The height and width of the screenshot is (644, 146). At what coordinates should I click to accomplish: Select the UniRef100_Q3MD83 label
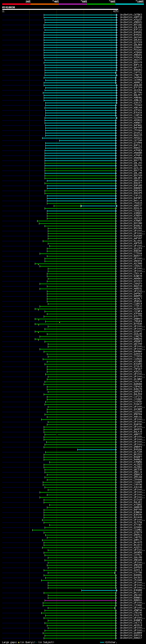click(x=131, y=213)
